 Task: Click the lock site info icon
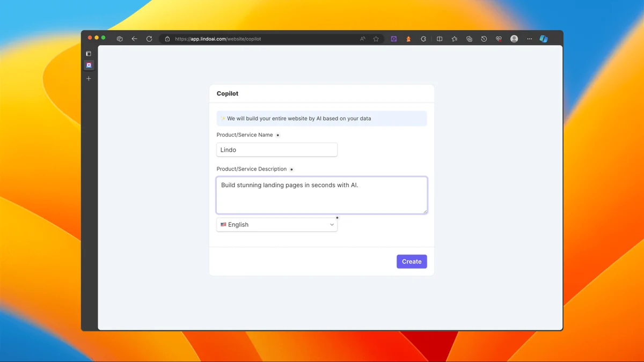pos(167,39)
